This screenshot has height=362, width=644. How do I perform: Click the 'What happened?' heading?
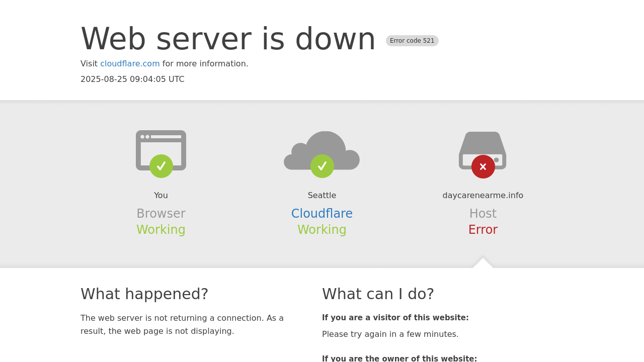click(x=144, y=294)
